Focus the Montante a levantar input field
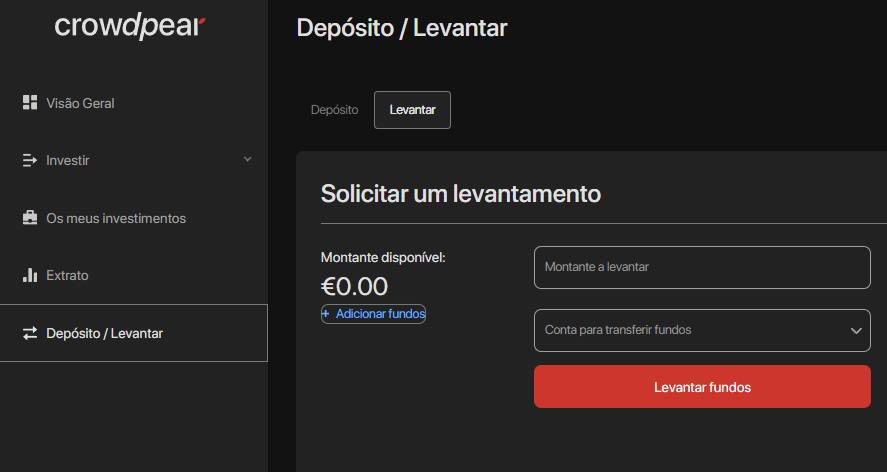Screen dimensions: 887x472 [702, 267]
